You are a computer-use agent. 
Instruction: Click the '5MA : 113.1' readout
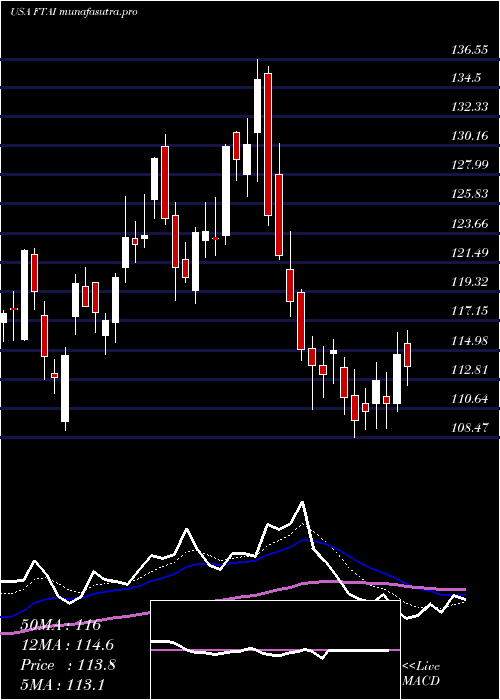coord(62,684)
